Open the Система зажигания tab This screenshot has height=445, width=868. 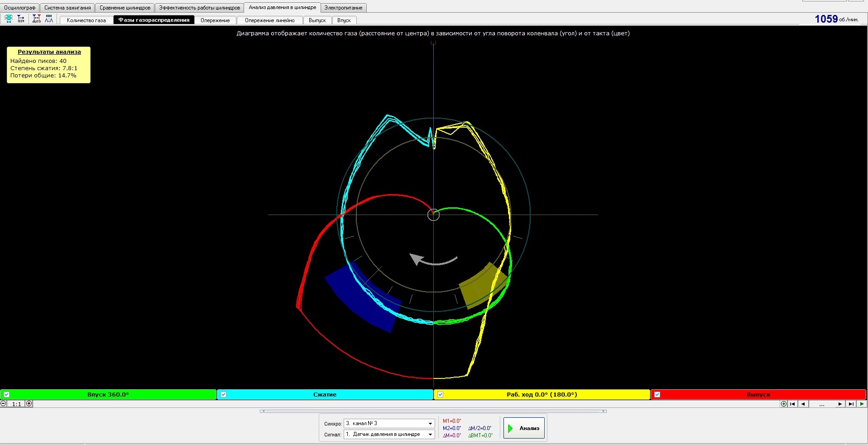(67, 8)
